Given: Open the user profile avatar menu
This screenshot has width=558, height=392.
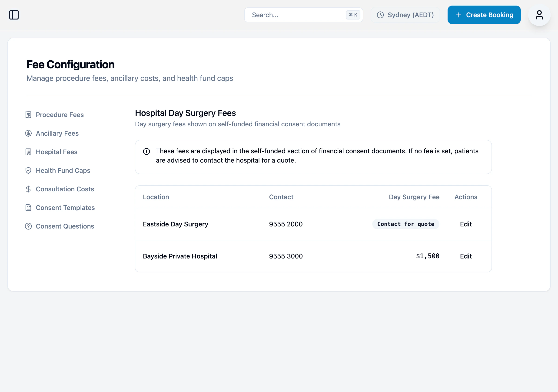Looking at the screenshot, I should pos(539,15).
